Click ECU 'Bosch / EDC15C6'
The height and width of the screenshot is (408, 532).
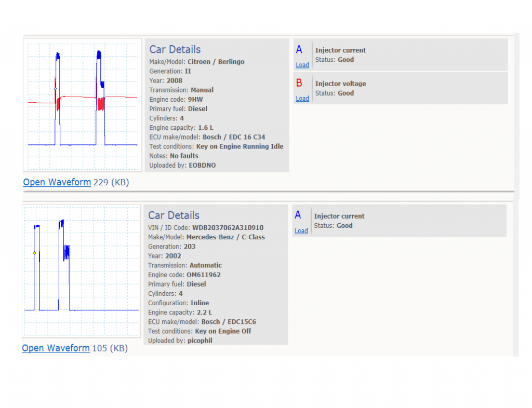click(229, 322)
